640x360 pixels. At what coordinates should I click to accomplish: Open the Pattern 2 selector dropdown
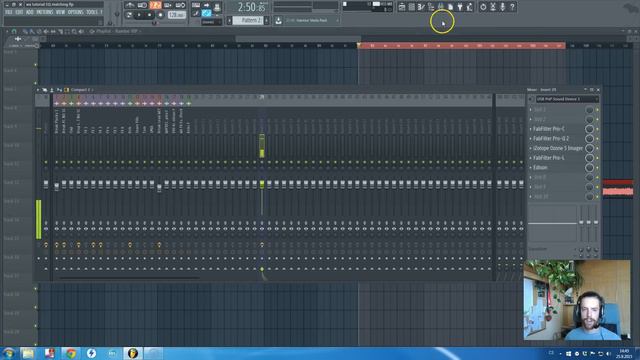(248, 20)
